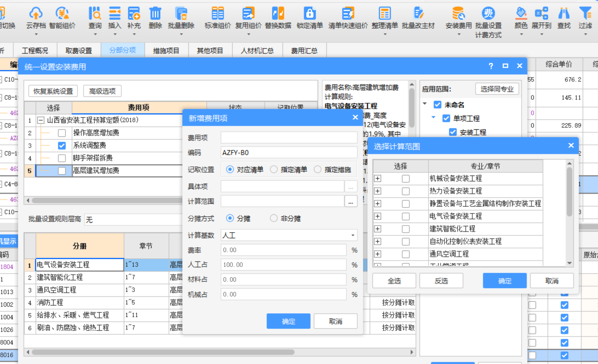Switch to the 取费设置 tab
Viewport: 598px width, 364px height.
78,50
